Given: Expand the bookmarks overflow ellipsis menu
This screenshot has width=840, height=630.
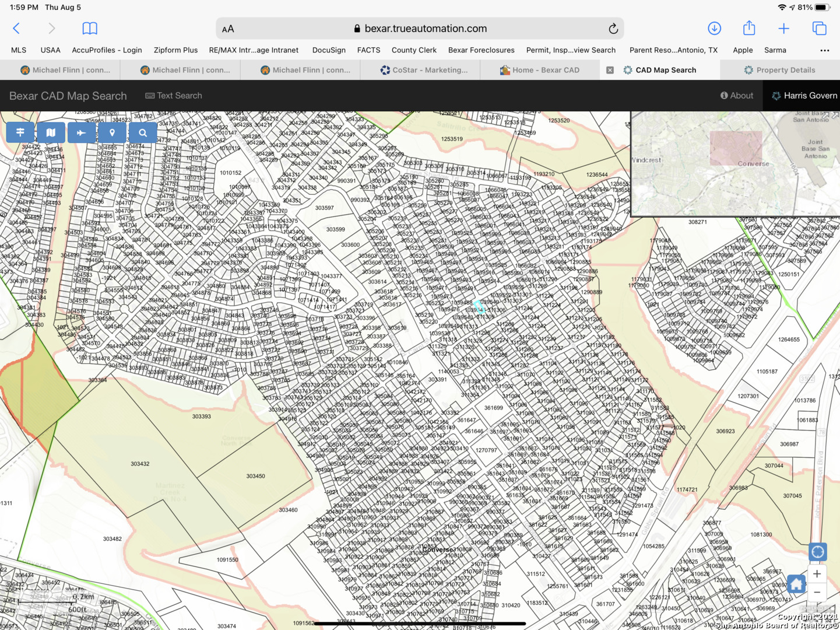Looking at the screenshot, I should (x=824, y=50).
